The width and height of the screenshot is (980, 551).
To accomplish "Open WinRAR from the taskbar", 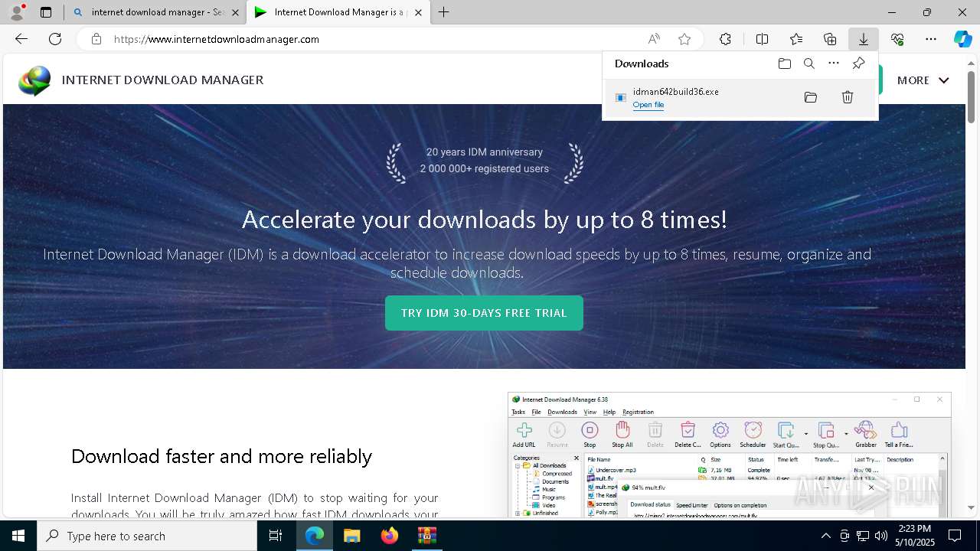I will [426, 536].
